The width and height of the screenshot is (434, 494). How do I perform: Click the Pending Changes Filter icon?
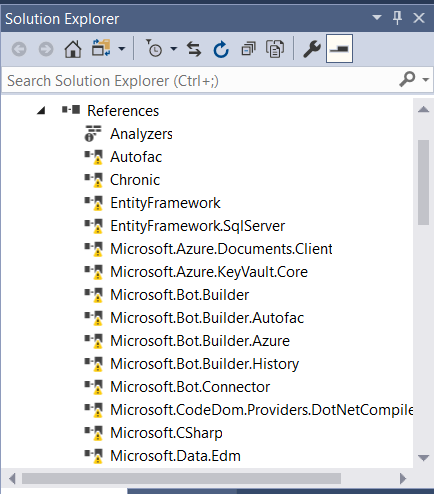[x=154, y=48]
